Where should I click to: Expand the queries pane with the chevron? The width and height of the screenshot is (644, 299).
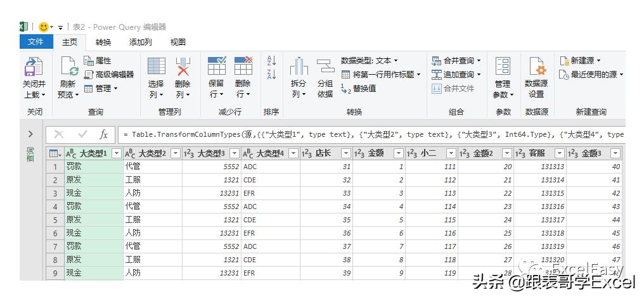click(31, 134)
